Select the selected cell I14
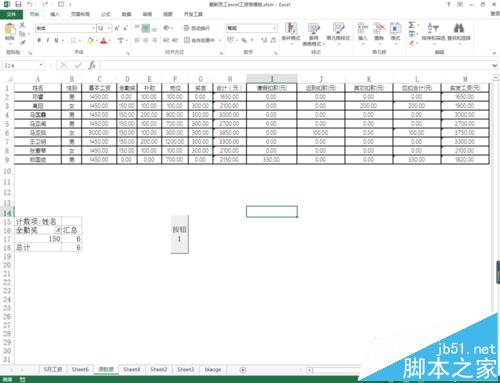Screen dimensions: 500x383 [x=272, y=212]
